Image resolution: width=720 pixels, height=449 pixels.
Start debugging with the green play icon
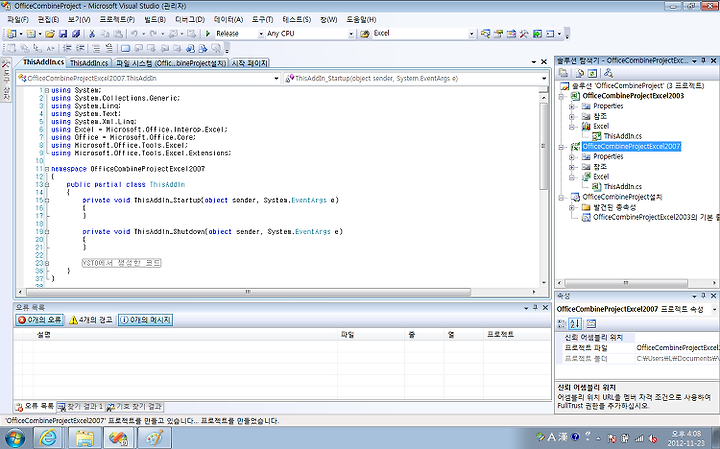click(208, 34)
